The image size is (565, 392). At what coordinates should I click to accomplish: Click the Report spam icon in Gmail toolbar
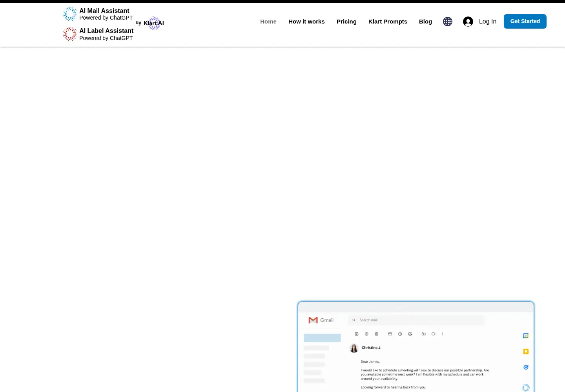click(366, 334)
